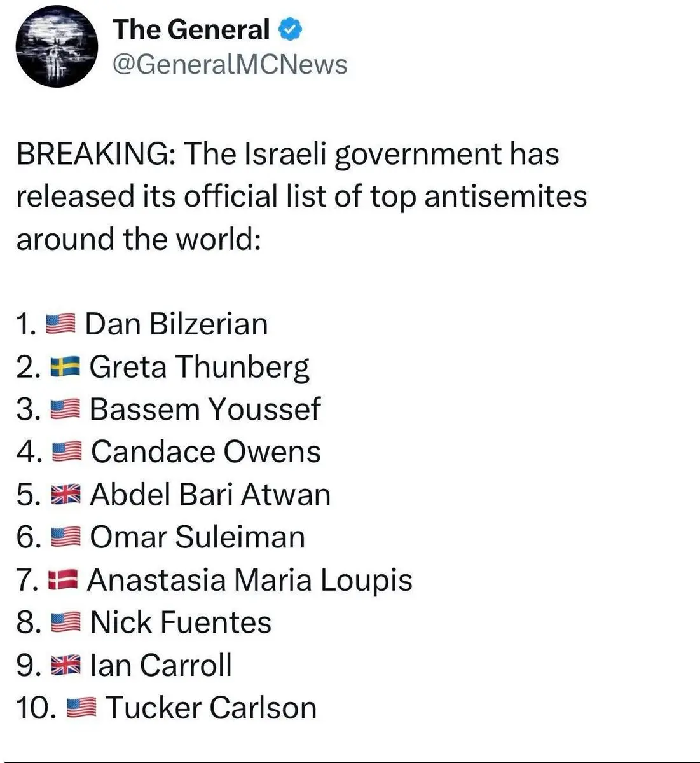Click the name Nick Fuentes
This screenshot has height=763, width=700.
[x=181, y=622]
